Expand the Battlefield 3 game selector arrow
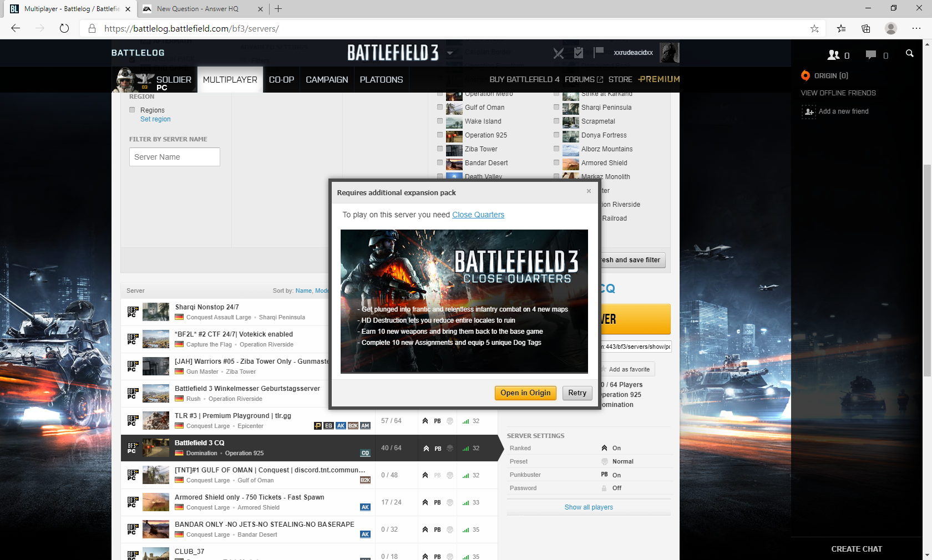 click(450, 54)
